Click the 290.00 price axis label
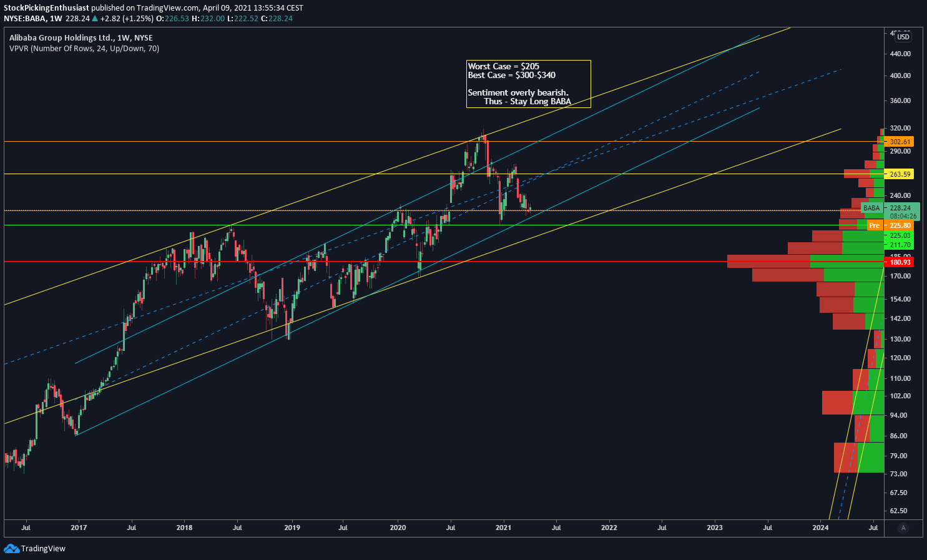 click(x=900, y=152)
